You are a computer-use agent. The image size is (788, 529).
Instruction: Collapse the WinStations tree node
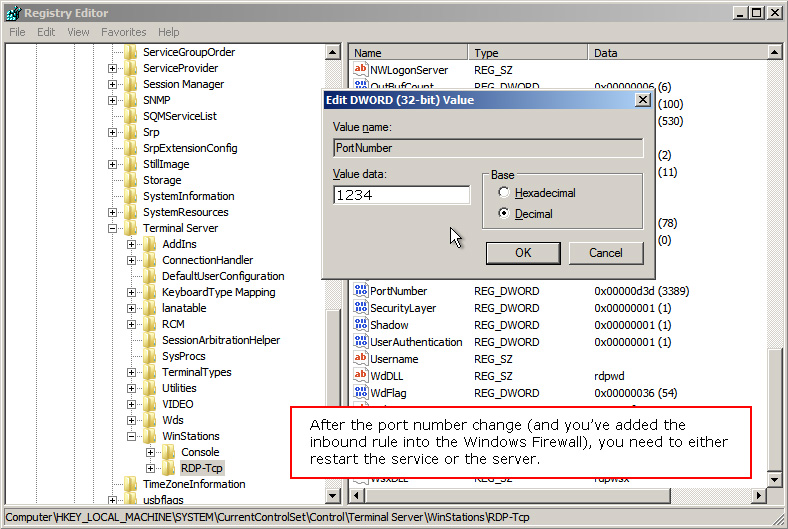click(132, 437)
